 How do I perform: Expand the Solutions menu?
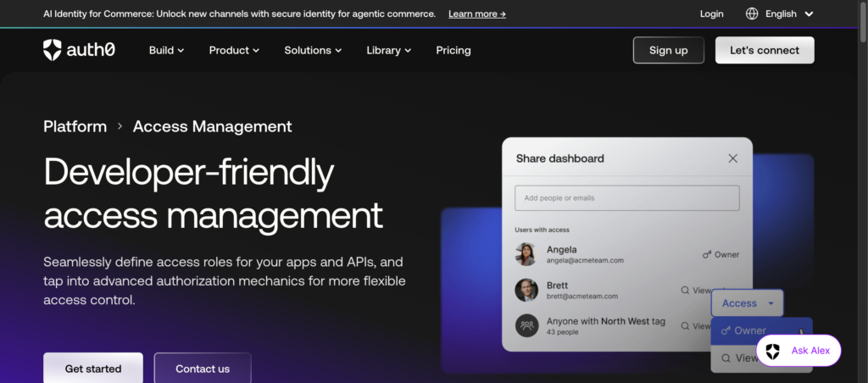coord(313,50)
